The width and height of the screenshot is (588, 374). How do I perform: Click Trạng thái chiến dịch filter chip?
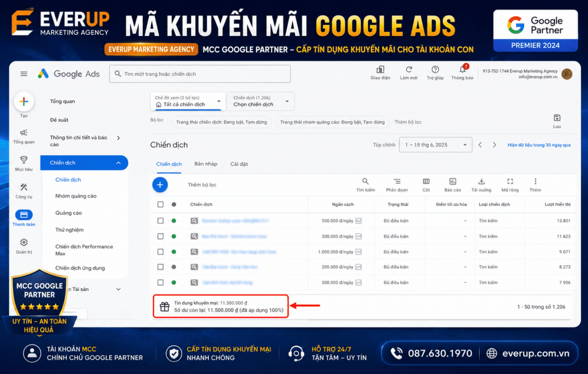tap(221, 122)
